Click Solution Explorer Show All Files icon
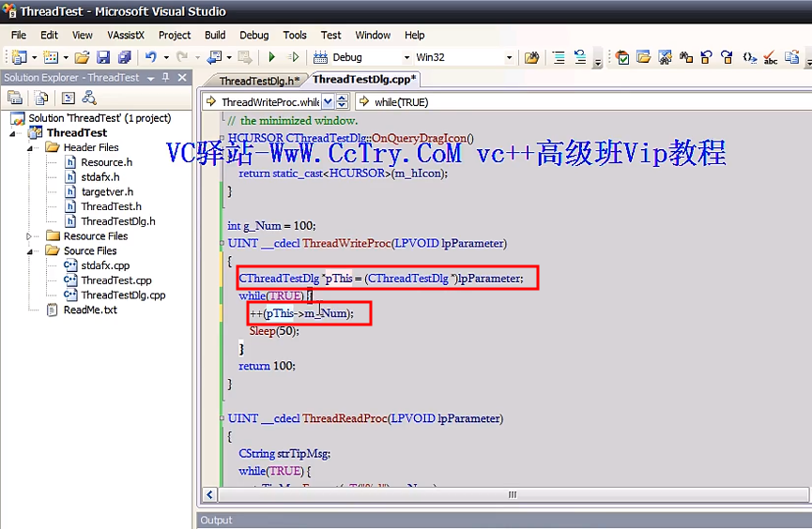The image size is (812, 529). [x=41, y=98]
